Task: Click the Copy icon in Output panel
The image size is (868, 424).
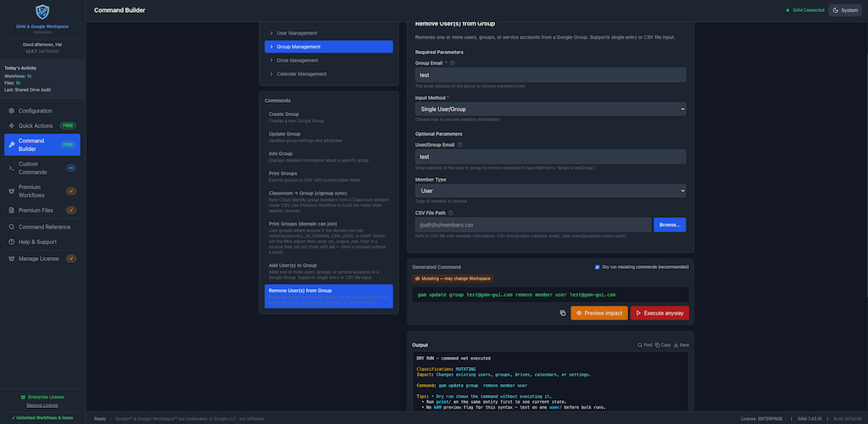Action: tap(658, 345)
